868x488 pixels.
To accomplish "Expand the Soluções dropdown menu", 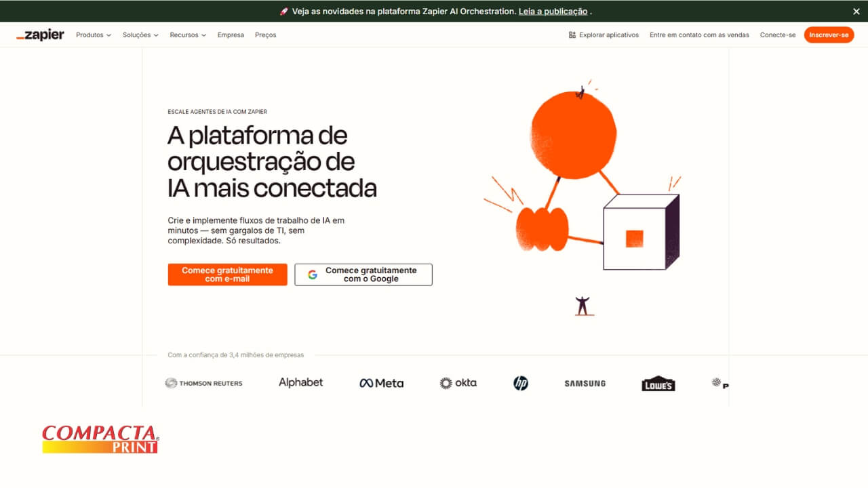I will 140,35.
